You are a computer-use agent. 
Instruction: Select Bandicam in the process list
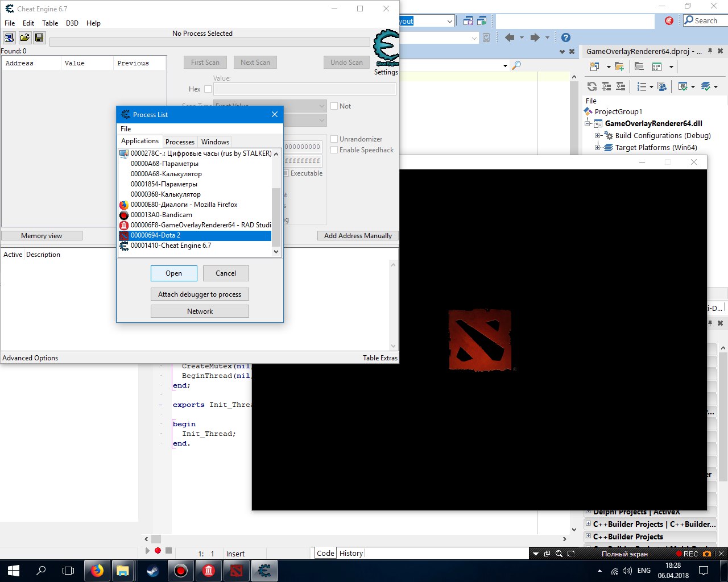162,215
